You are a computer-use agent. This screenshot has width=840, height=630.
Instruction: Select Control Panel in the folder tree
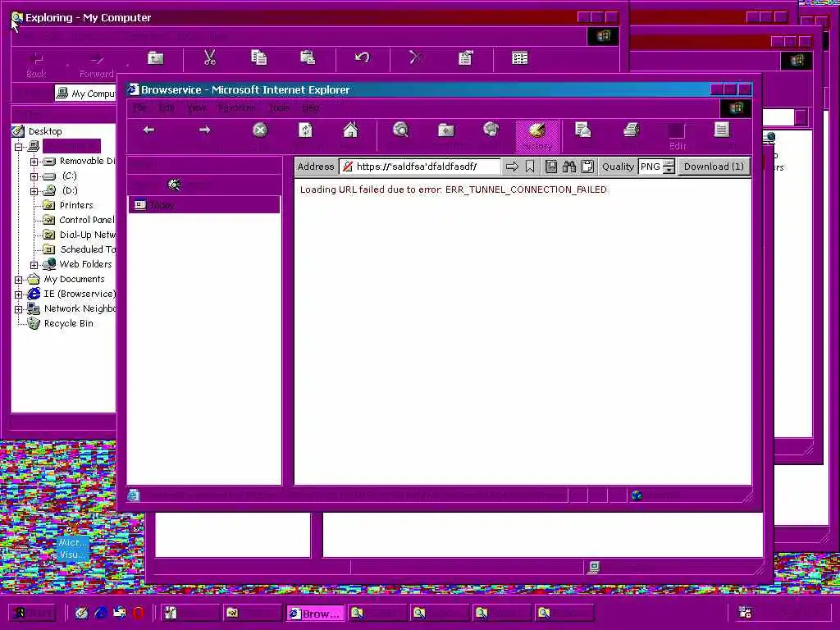coord(86,220)
